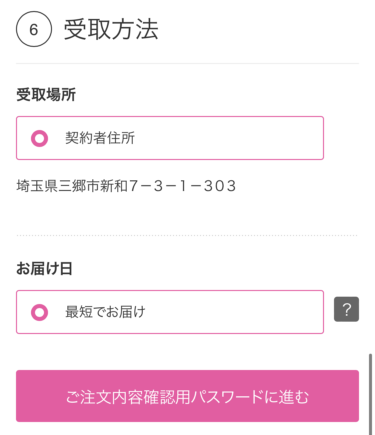Click the 受取方法 section heading

pos(111,29)
